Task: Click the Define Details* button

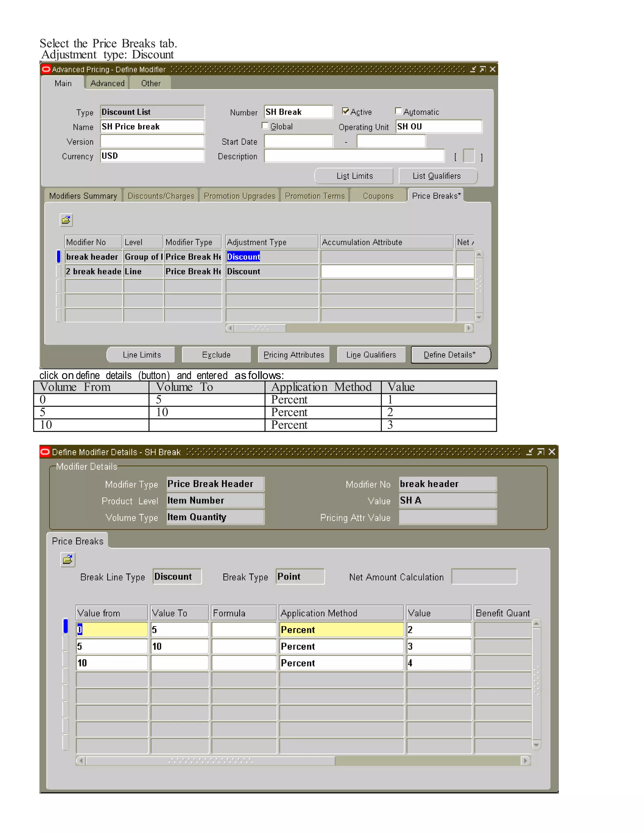Action: point(450,355)
